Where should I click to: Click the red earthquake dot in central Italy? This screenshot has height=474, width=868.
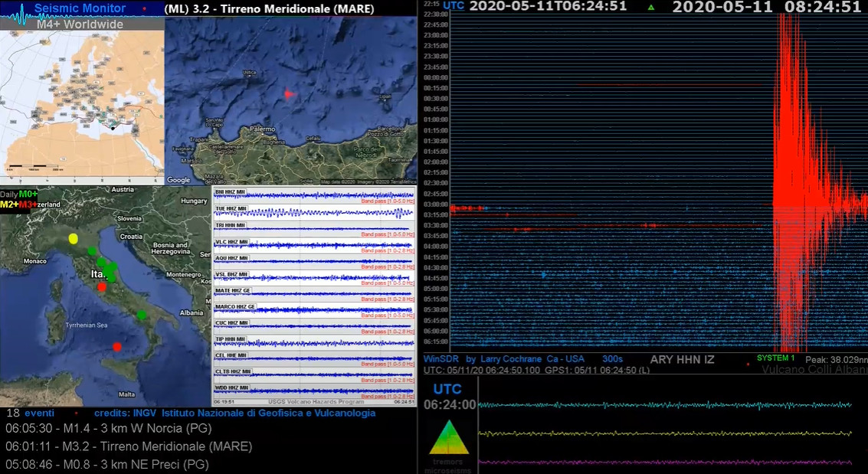coord(102,286)
